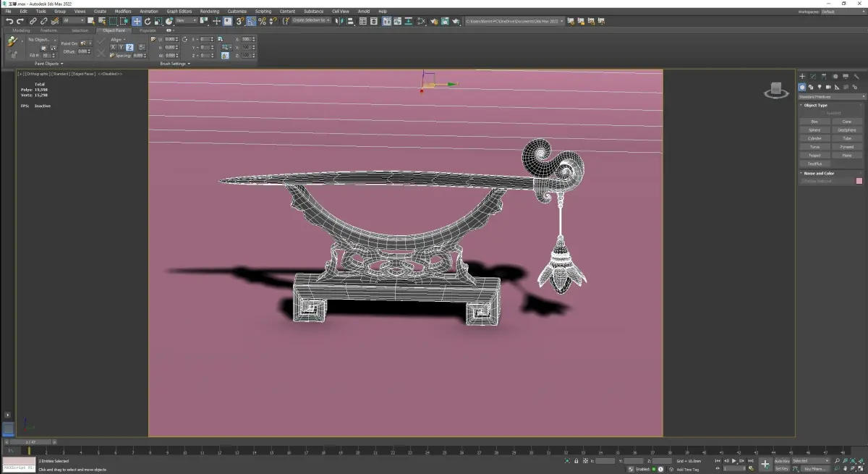The image size is (868, 474).
Task: Open the Motion tab in command panel
Action: [835, 76]
